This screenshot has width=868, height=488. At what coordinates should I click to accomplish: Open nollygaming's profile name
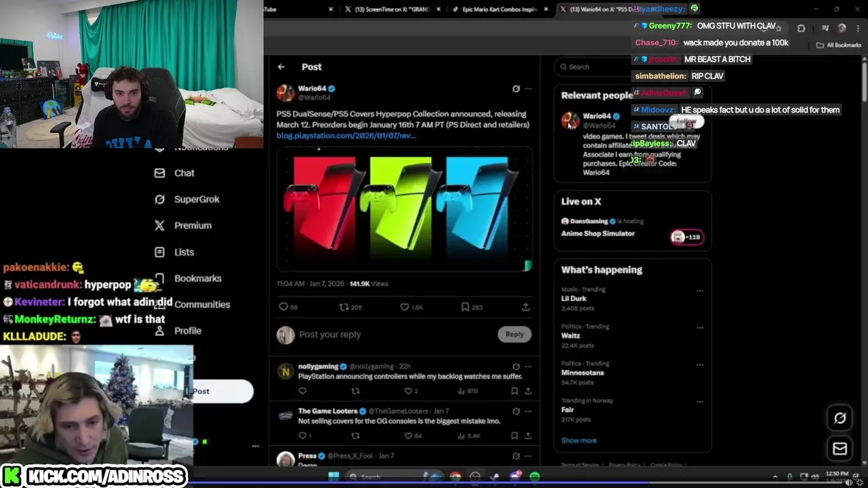point(318,367)
